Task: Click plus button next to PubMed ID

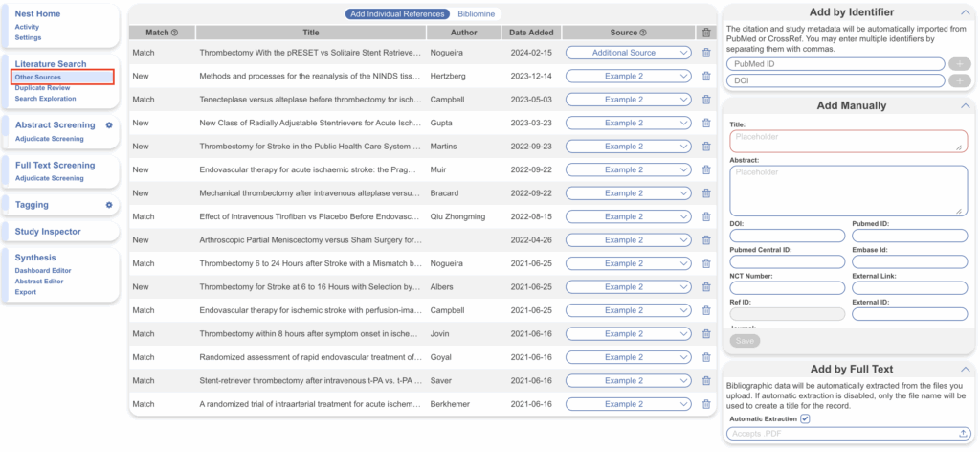Action: [959, 64]
